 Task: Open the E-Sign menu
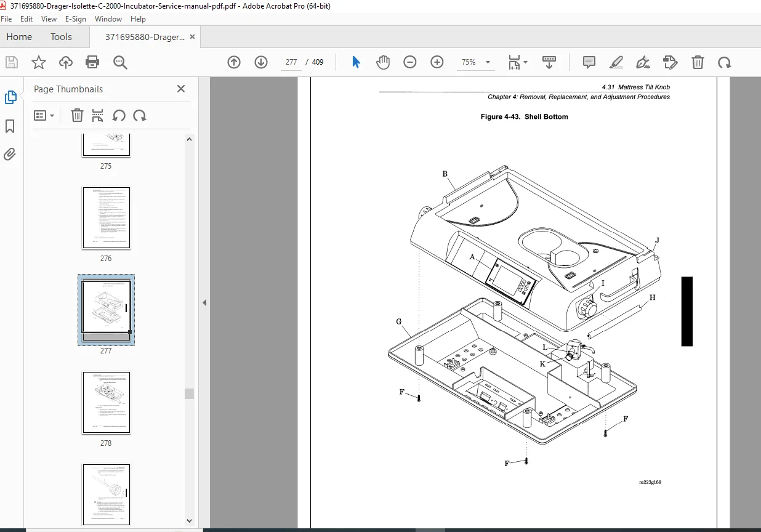(76, 19)
